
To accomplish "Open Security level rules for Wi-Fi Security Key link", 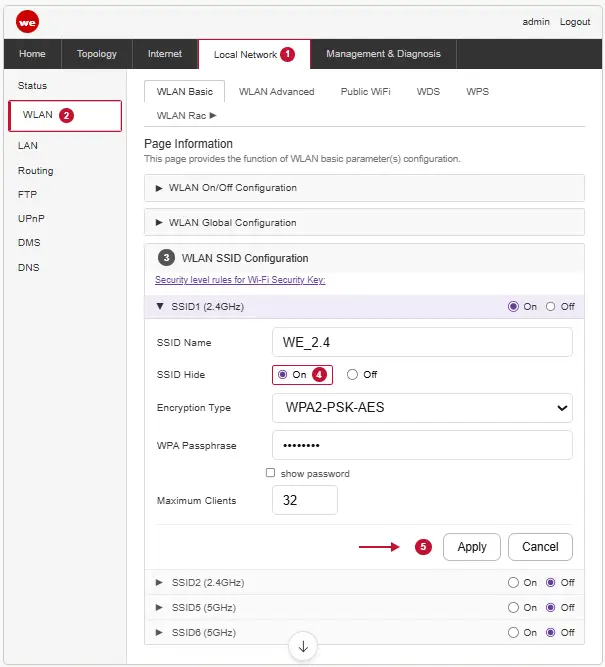I will (240, 279).
